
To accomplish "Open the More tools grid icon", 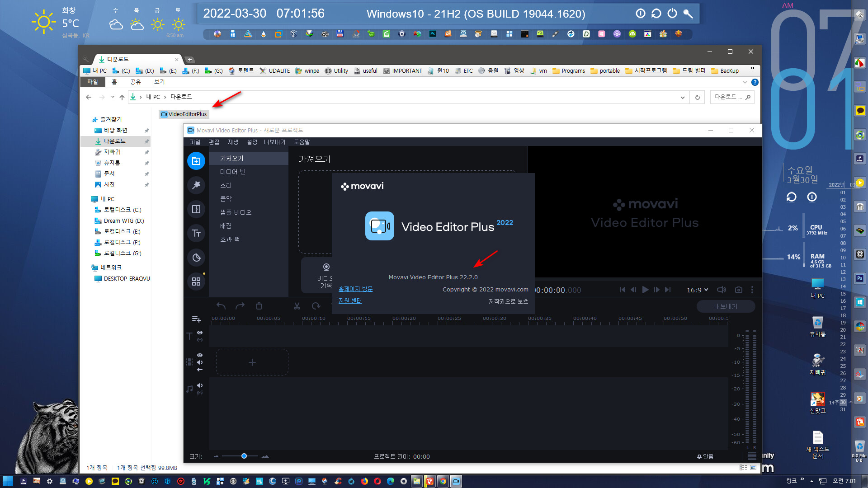I will click(196, 282).
